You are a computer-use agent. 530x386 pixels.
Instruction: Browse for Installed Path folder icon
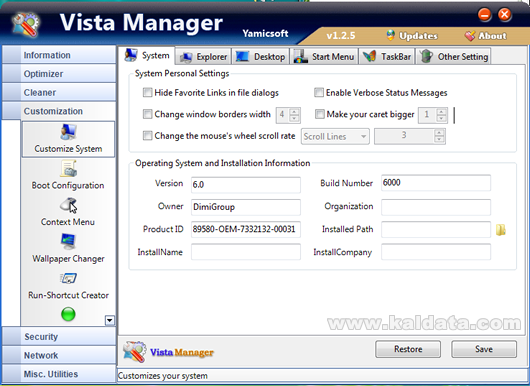point(501,230)
